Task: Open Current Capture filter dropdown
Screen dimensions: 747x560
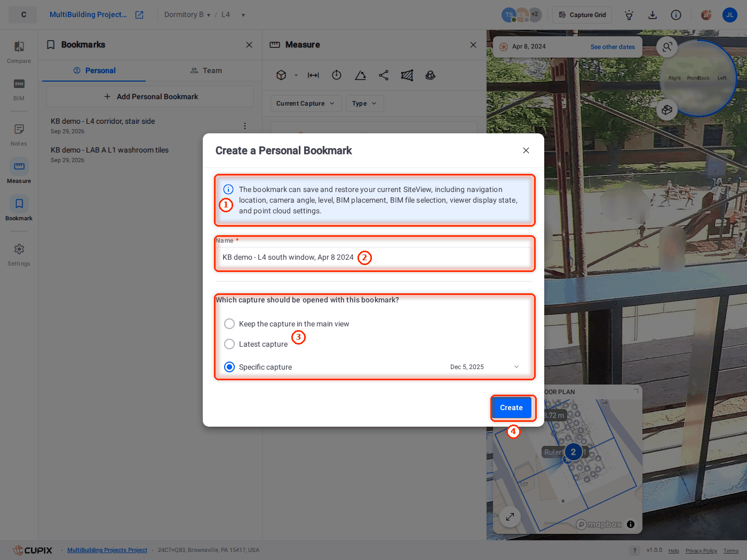Action: 306,103
